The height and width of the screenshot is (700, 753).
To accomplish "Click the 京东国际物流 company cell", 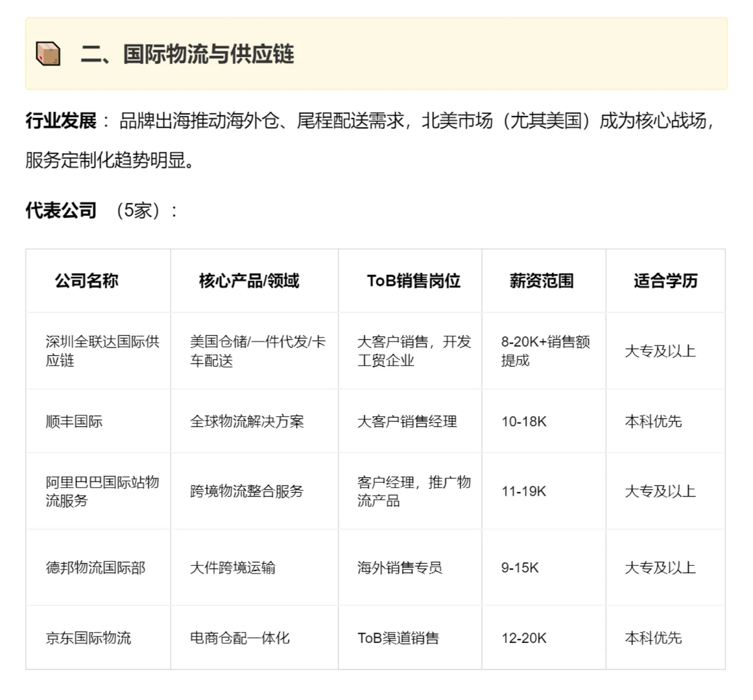I will coord(90,638).
